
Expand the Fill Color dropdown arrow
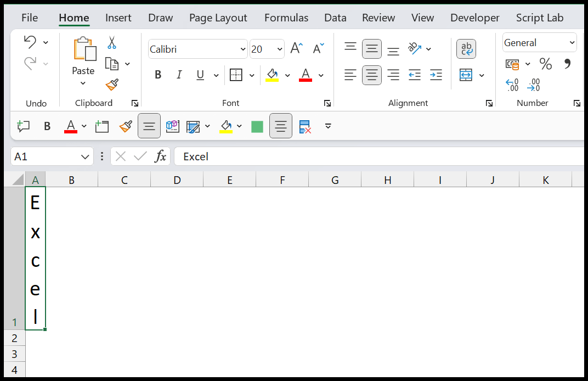(x=287, y=75)
